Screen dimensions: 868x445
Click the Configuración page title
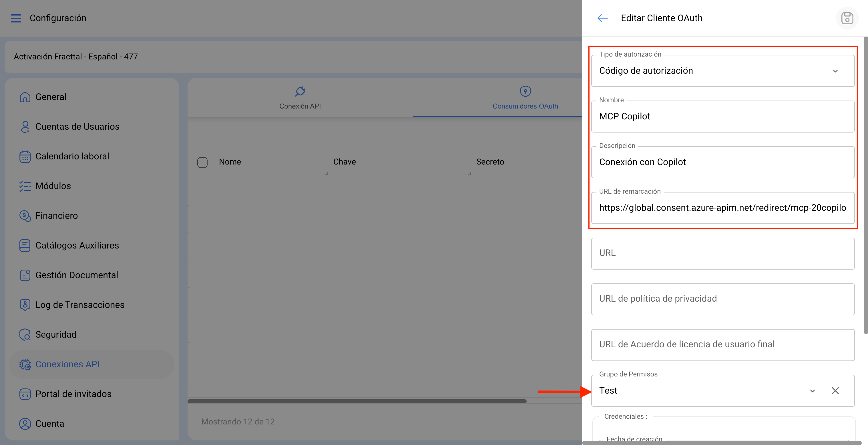click(x=58, y=18)
